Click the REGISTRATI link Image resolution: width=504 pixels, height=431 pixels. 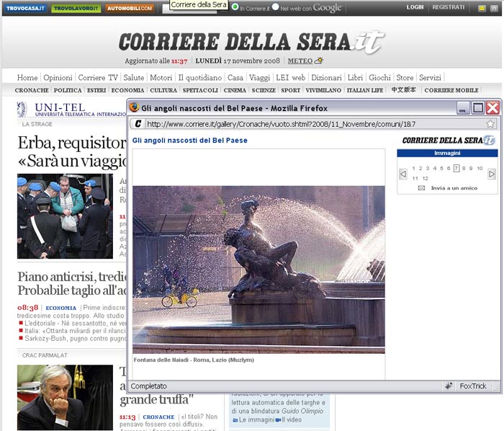click(x=448, y=7)
